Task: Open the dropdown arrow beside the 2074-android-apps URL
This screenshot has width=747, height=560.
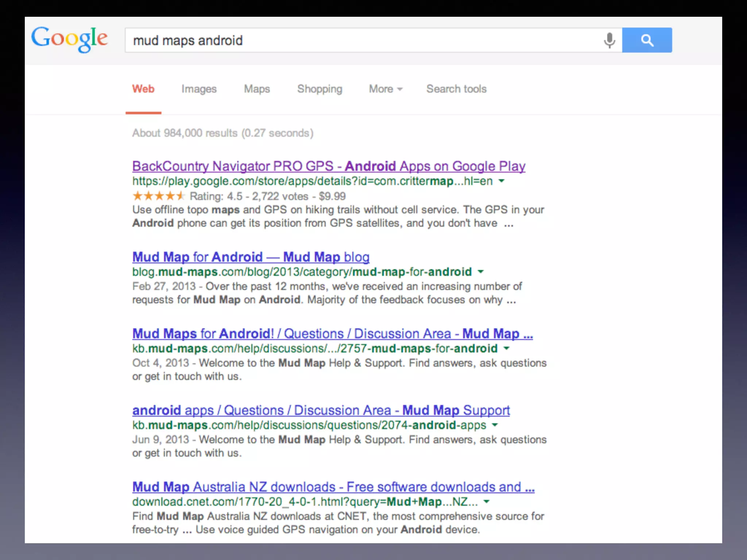Action: [x=495, y=425]
